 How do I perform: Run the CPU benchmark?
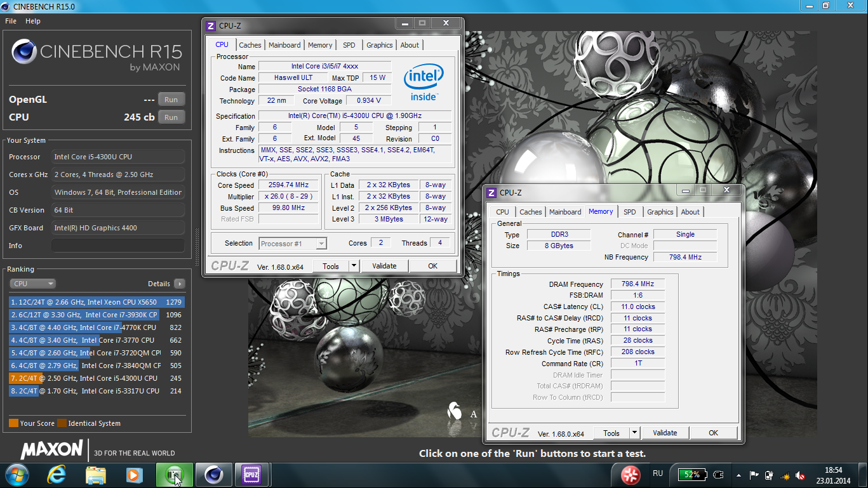click(171, 117)
